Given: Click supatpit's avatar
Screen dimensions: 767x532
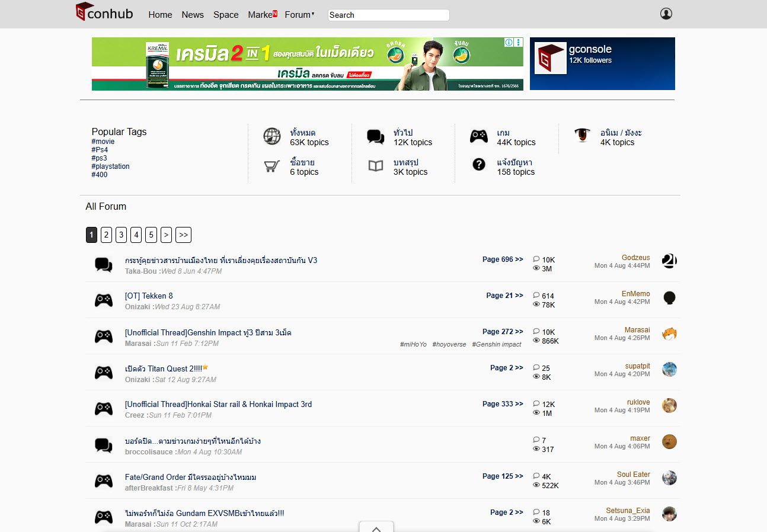Looking at the screenshot, I should (x=669, y=370).
